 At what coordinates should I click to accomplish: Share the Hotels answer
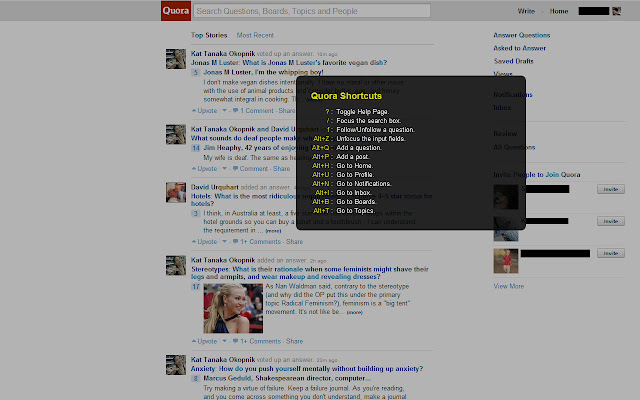pos(294,242)
